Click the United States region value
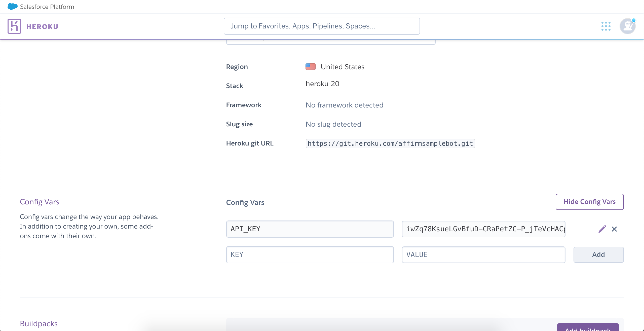644x331 pixels. [343, 67]
